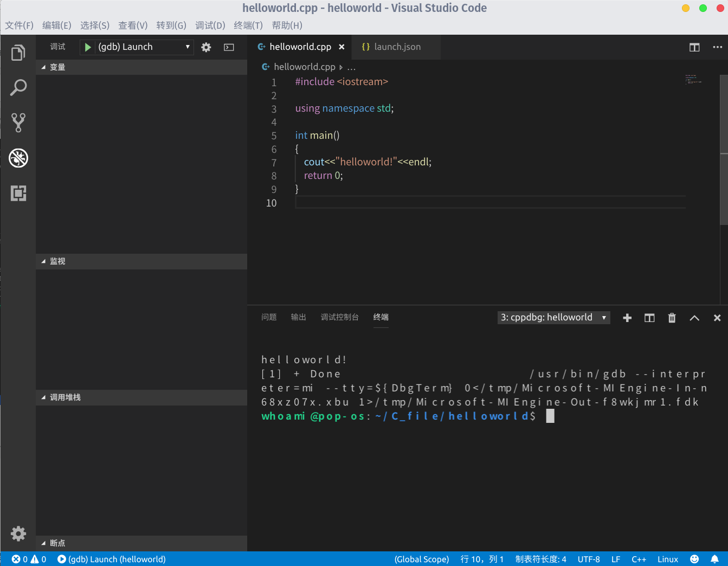Image resolution: width=728 pixels, height=566 pixels.
Task: Switch to the 问题 panel tab
Action: (269, 317)
